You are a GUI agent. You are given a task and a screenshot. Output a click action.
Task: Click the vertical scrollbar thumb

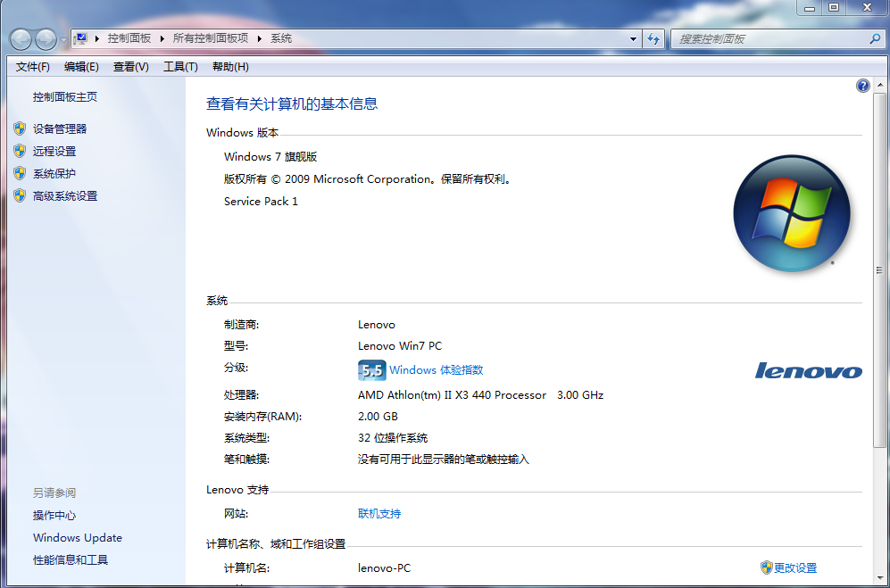(x=880, y=269)
